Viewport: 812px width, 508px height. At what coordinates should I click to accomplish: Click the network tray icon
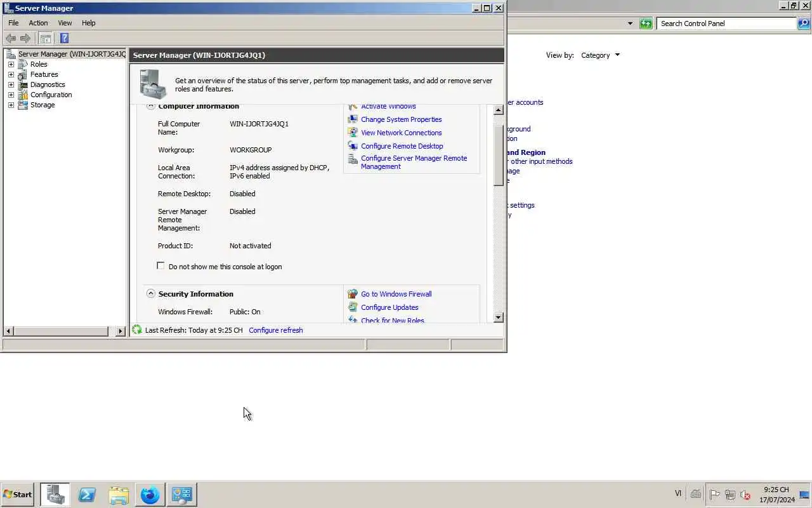click(730, 495)
